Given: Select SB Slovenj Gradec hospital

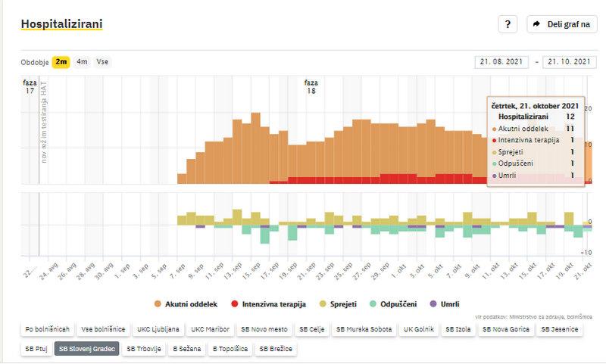Looking at the screenshot, I should 86,349.
